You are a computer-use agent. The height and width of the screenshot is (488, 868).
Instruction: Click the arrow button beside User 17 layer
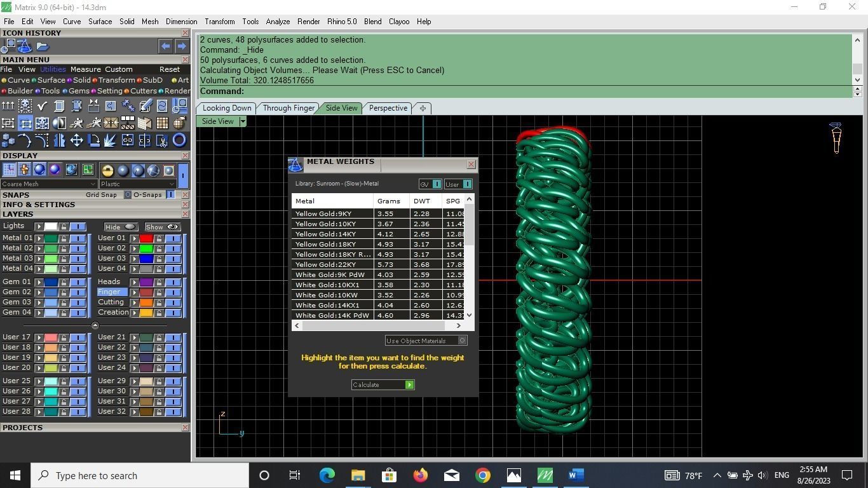tap(39, 337)
